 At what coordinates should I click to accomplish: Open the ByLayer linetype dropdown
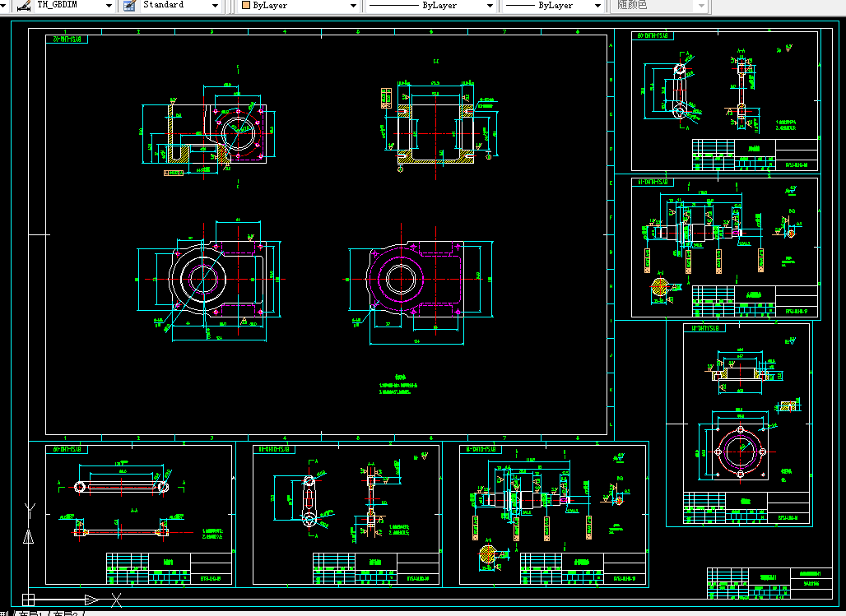(490, 6)
